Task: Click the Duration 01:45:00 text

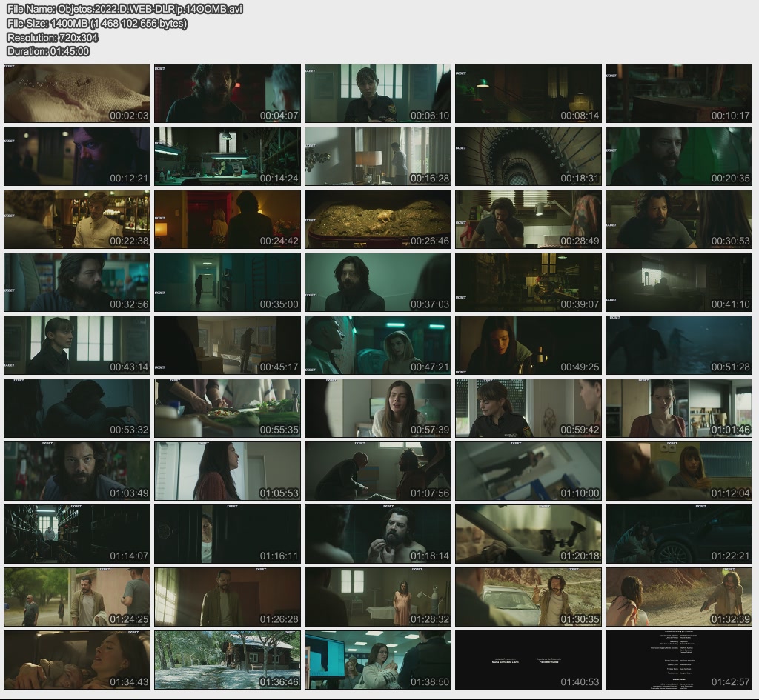Action: [x=48, y=51]
